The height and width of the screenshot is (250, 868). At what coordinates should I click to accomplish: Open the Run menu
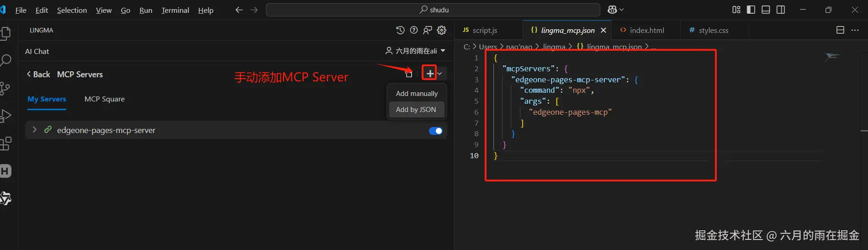point(146,10)
